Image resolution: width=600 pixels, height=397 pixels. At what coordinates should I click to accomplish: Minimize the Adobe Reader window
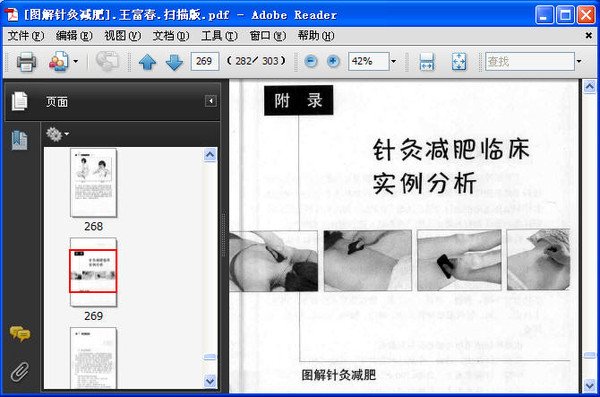(x=544, y=15)
